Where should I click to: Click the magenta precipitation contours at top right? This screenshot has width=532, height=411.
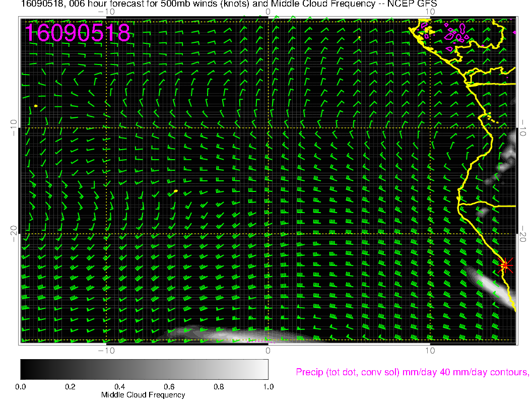coord(456,35)
